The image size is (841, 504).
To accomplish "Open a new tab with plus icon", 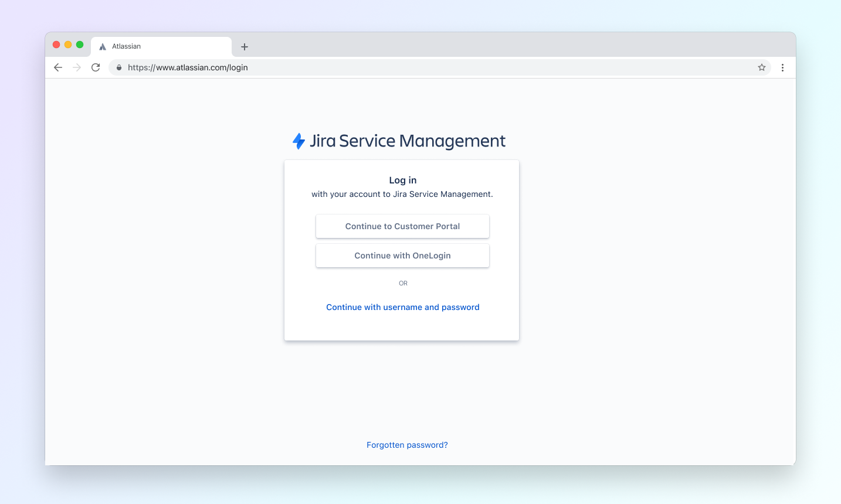I will point(245,47).
